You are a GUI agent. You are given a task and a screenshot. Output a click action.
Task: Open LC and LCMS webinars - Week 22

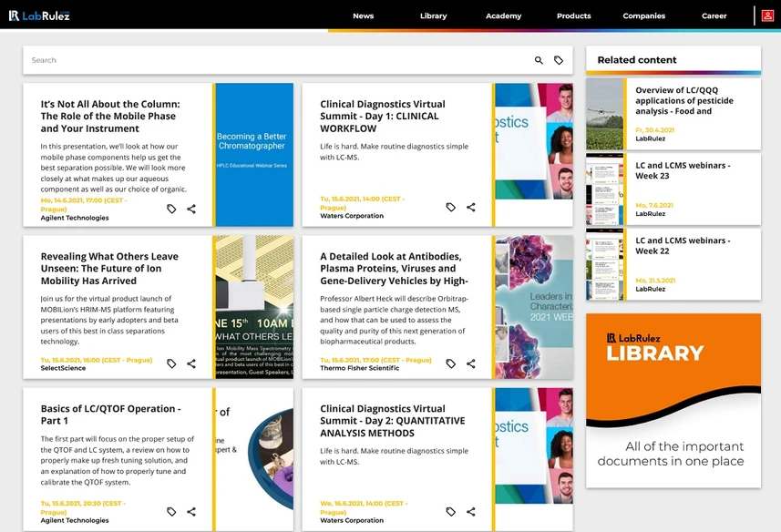pyautogui.click(x=683, y=245)
